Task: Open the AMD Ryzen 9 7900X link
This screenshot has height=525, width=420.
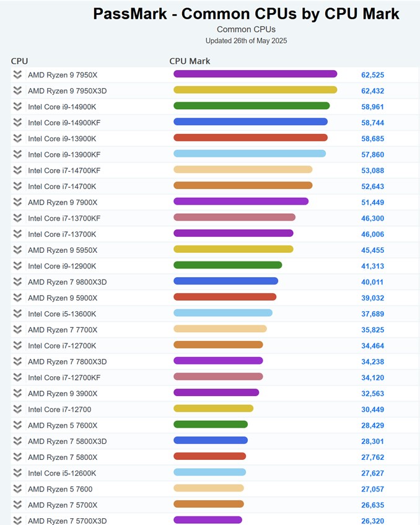Action: [63, 203]
